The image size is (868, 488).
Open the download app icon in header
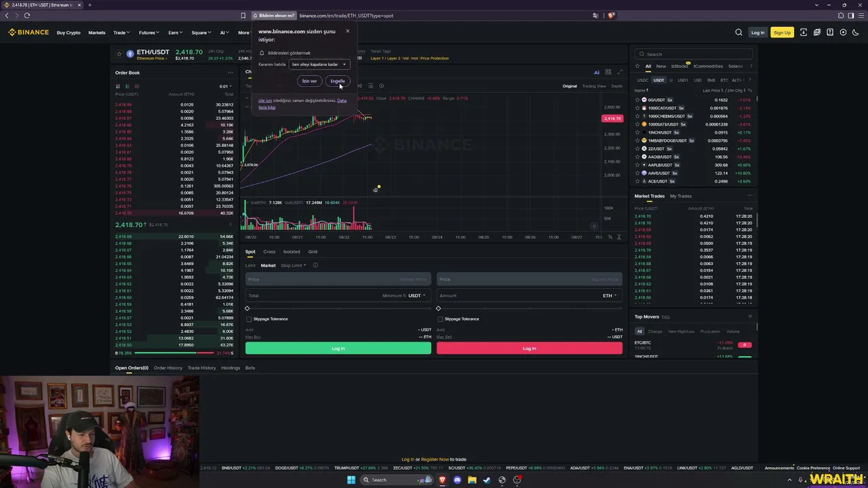[804, 33]
